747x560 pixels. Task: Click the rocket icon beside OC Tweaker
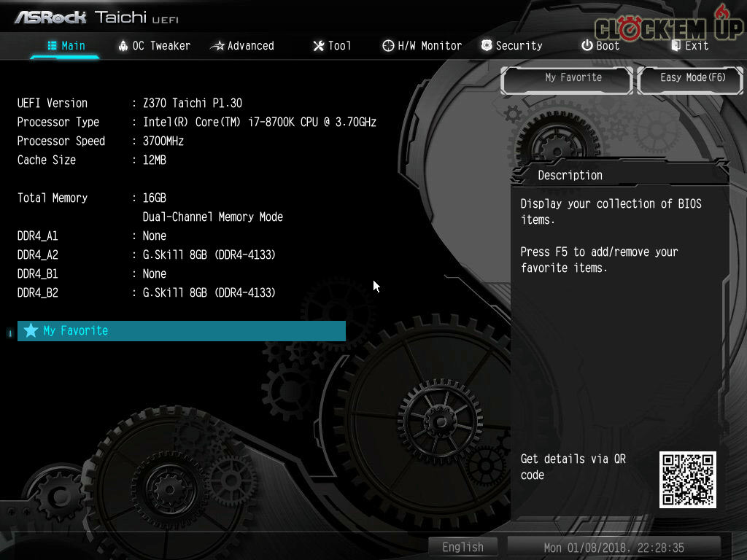coord(123,46)
